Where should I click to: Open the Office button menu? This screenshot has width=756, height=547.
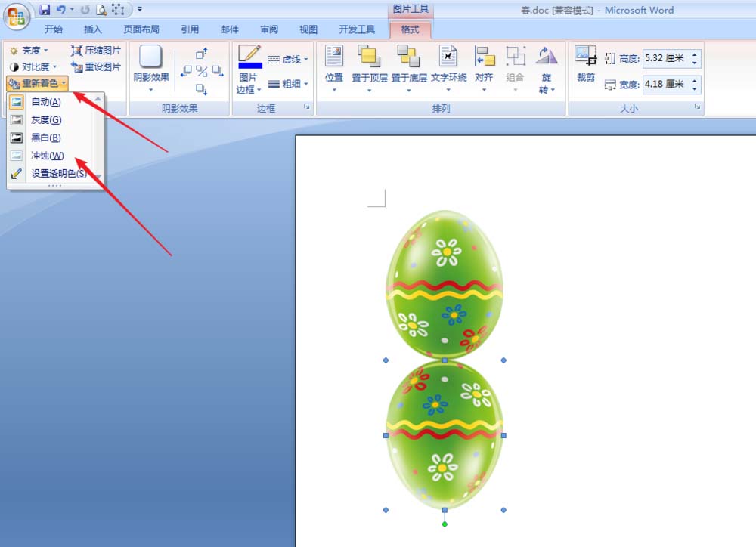pos(16,17)
